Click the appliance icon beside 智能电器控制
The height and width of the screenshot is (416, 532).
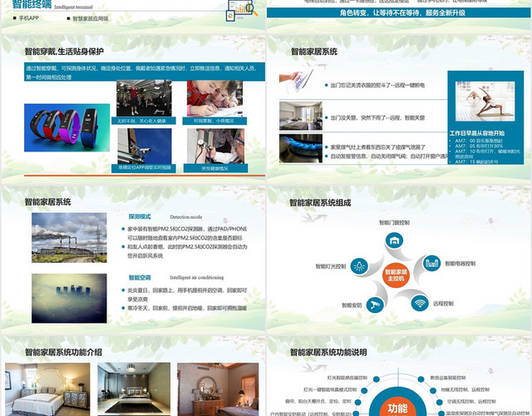coord(431,263)
